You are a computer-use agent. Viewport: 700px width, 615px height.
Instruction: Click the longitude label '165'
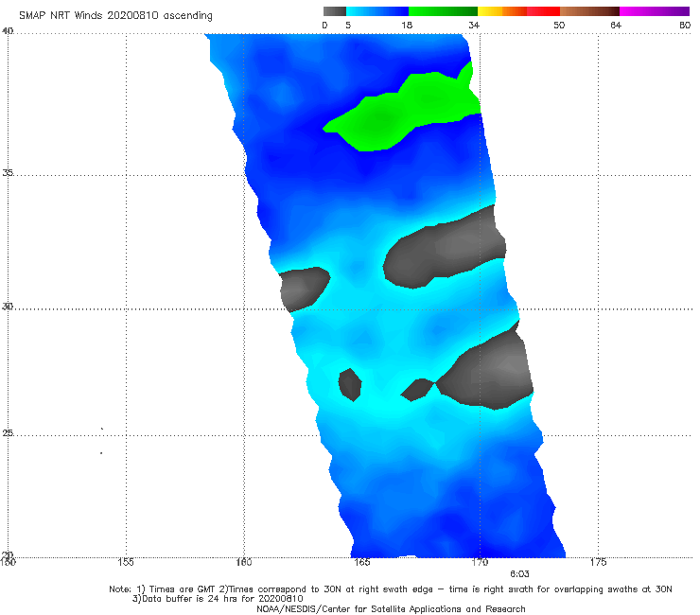(x=361, y=562)
